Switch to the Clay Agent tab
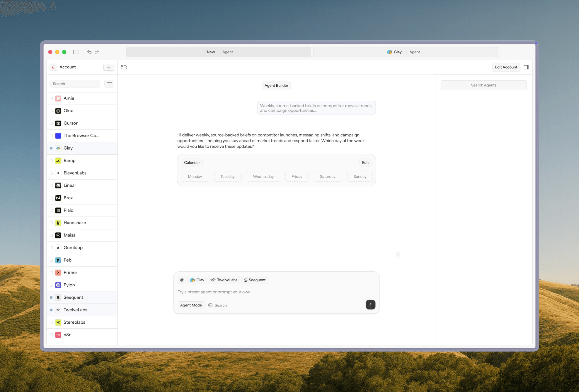The height and width of the screenshot is (392, 579). tap(405, 52)
